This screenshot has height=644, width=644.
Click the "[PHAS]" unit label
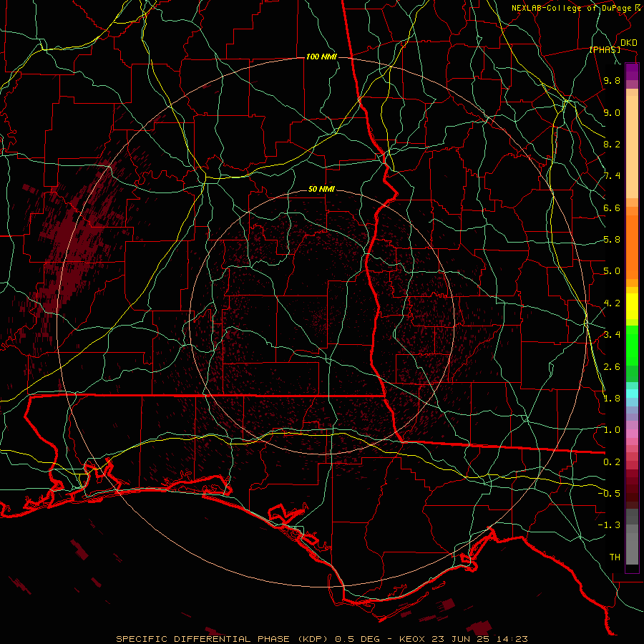pos(605,49)
